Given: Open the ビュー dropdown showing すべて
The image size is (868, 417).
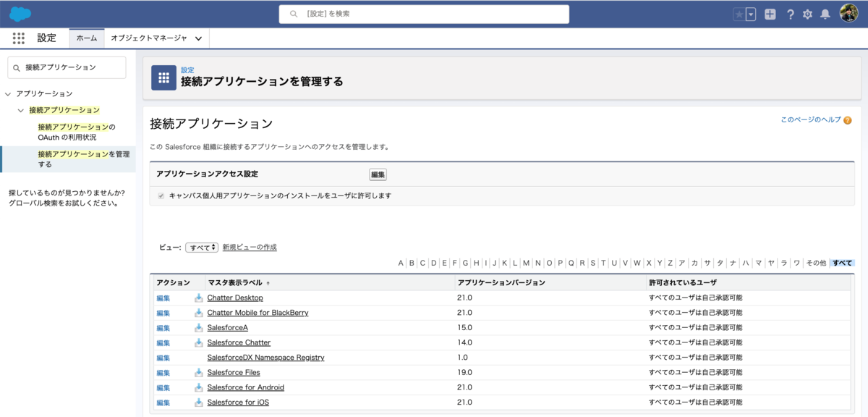Looking at the screenshot, I should click(x=202, y=247).
